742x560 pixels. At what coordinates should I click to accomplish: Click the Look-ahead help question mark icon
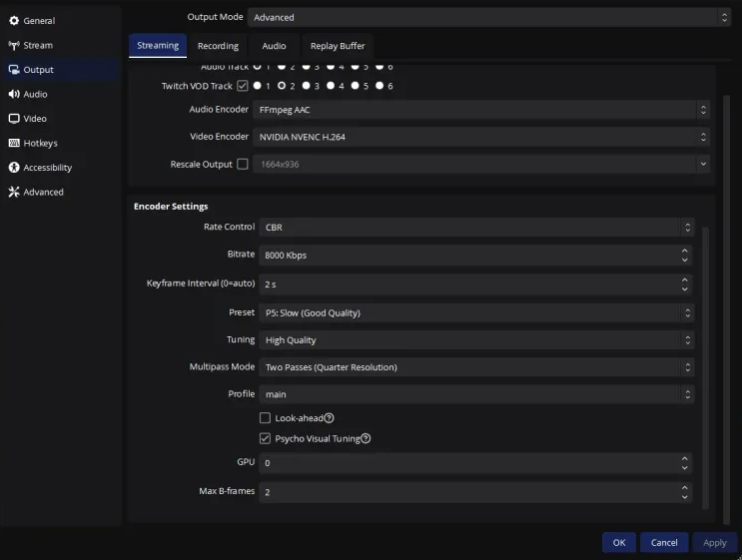(x=330, y=418)
